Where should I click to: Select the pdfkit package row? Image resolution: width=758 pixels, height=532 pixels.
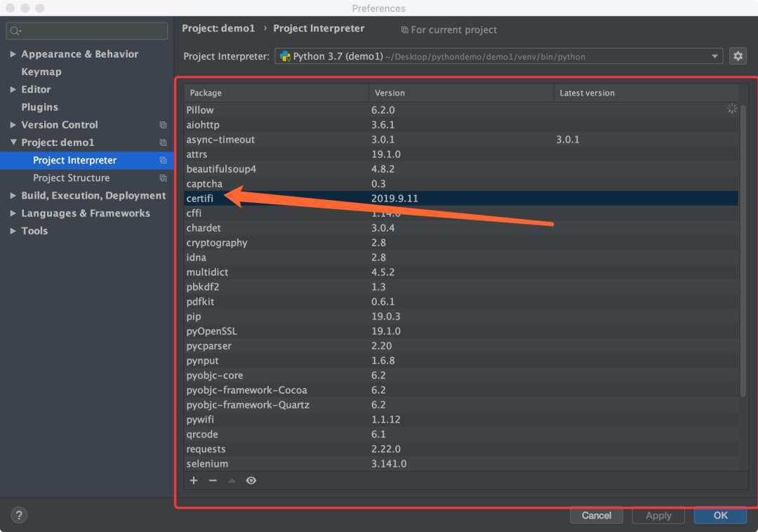(x=461, y=302)
